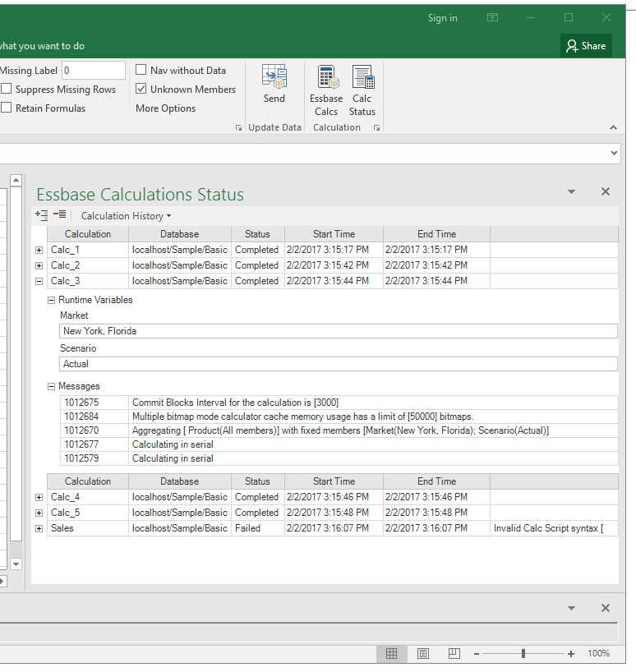
Task: Enable Nav without Data checkbox
Action: (141, 70)
